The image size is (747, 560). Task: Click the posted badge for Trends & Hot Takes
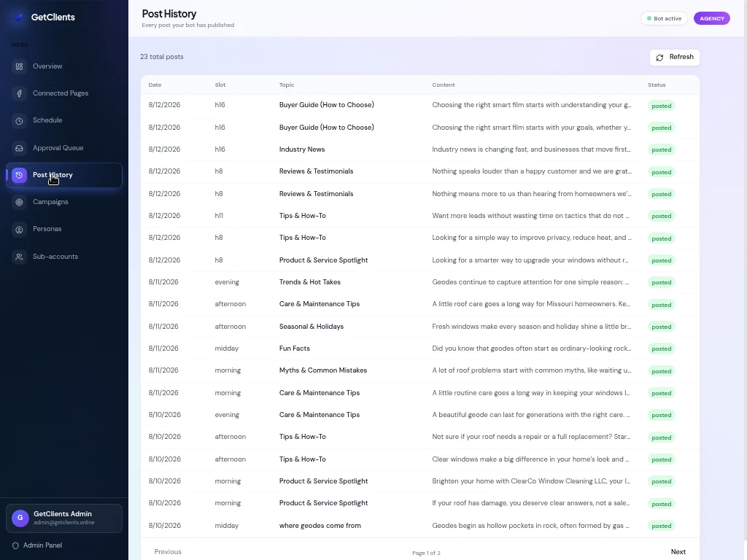pyautogui.click(x=661, y=283)
